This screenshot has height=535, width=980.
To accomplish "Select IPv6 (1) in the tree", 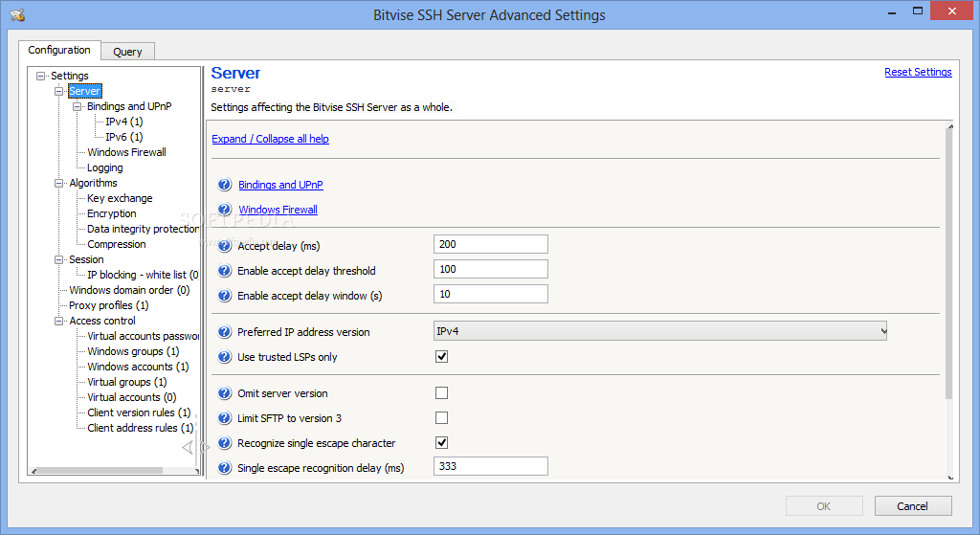I will pos(124,137).
